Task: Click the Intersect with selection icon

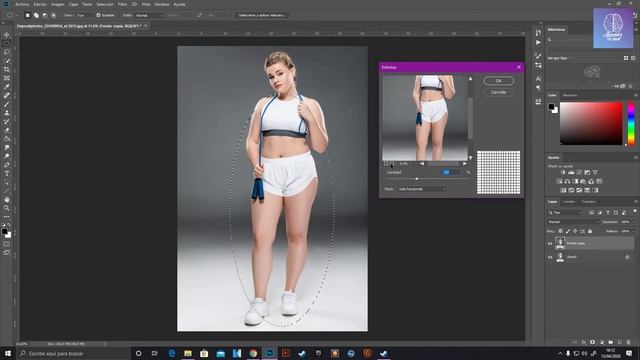Action: tap(53, 15)
